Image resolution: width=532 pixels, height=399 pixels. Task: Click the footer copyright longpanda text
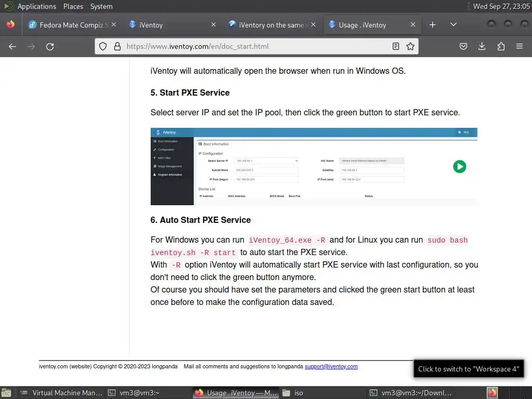coord(108,366)
